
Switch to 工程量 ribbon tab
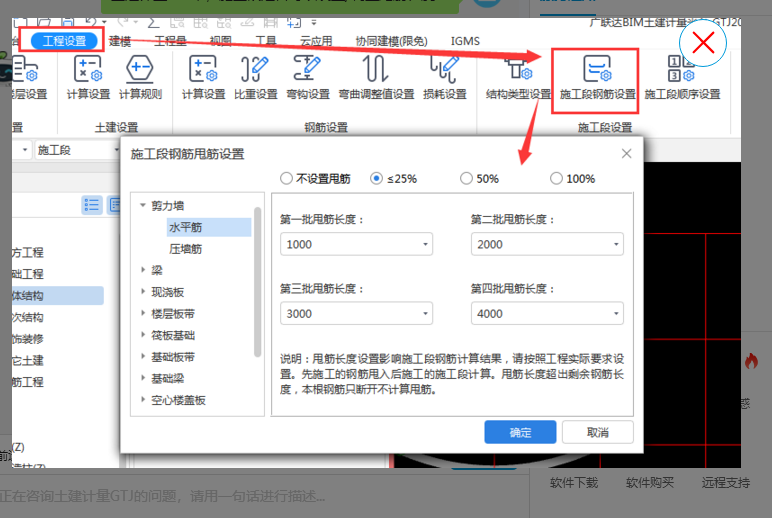(170, 41)
